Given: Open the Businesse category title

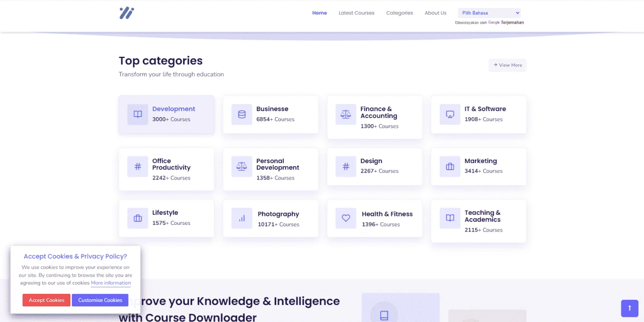Looking at the screenshot, I should point(272,109).
